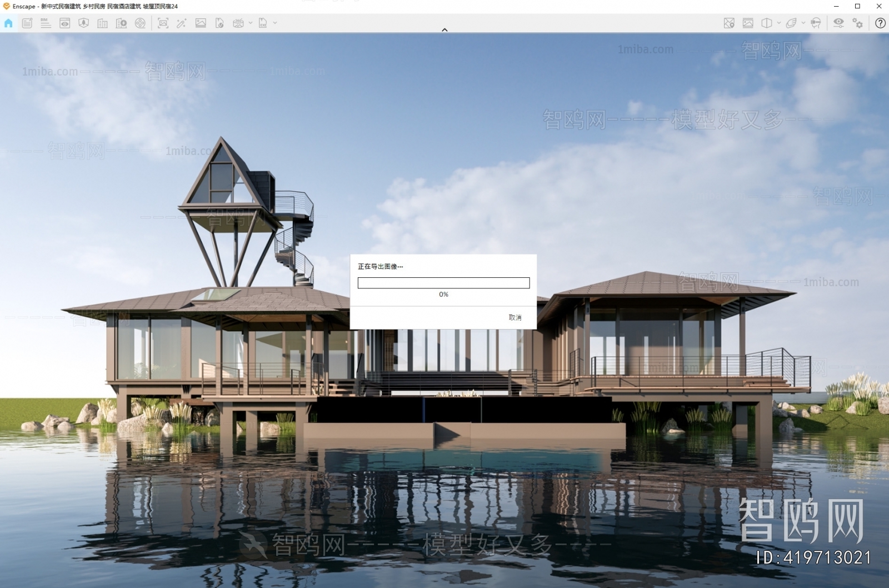Open the view management icon
889x588 pixels.
tap(64, 23)
